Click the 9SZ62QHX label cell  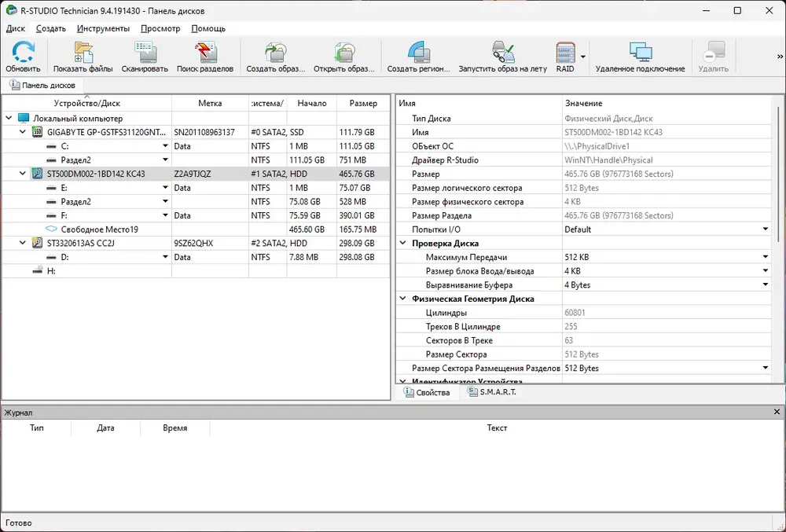[210, 243]
